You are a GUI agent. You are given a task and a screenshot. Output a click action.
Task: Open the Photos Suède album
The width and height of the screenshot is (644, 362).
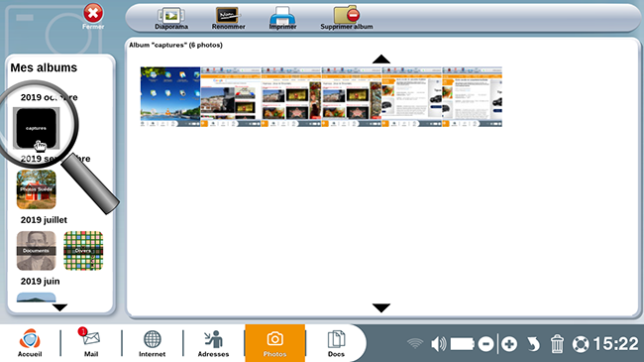pyautogui.click(x=36, y=189)
